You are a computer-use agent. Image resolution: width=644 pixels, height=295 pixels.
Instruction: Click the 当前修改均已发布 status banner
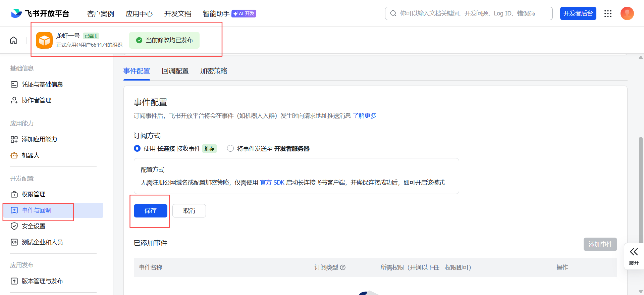pyautogui.click(x=164, y=40)
